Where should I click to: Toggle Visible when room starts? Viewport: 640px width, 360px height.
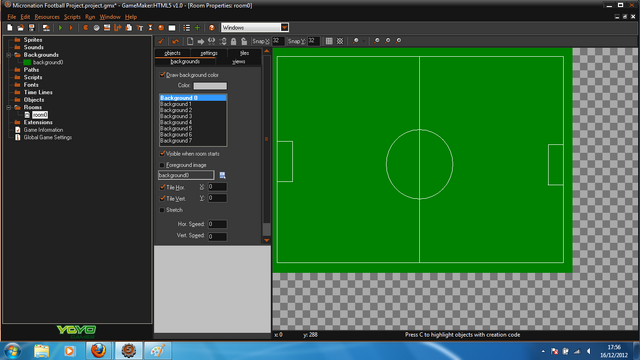(162, 153)
